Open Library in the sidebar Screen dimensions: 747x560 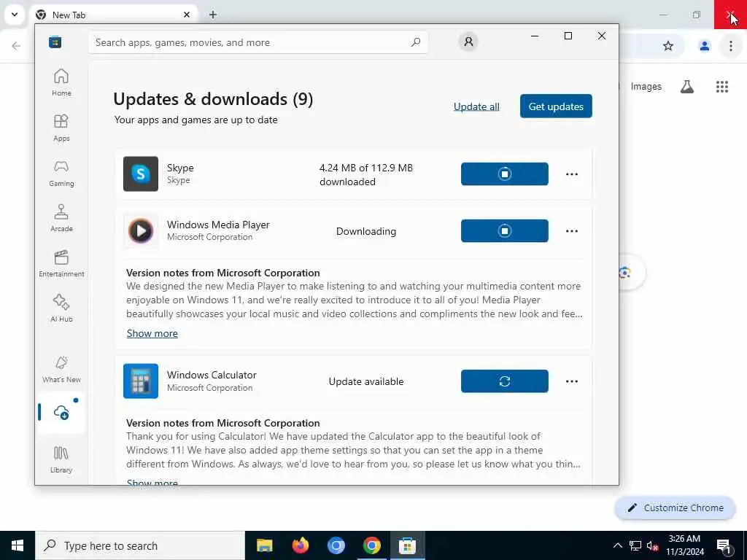coord(61,459)
